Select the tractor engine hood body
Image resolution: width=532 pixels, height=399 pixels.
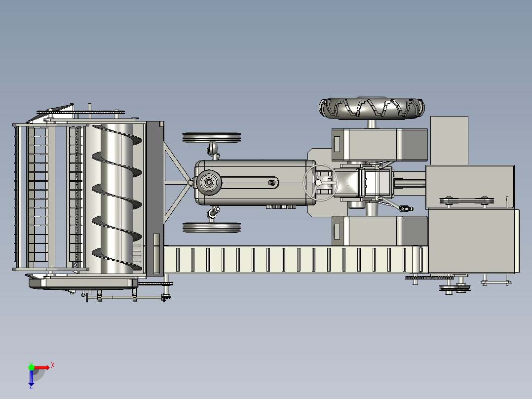(256, 183)
